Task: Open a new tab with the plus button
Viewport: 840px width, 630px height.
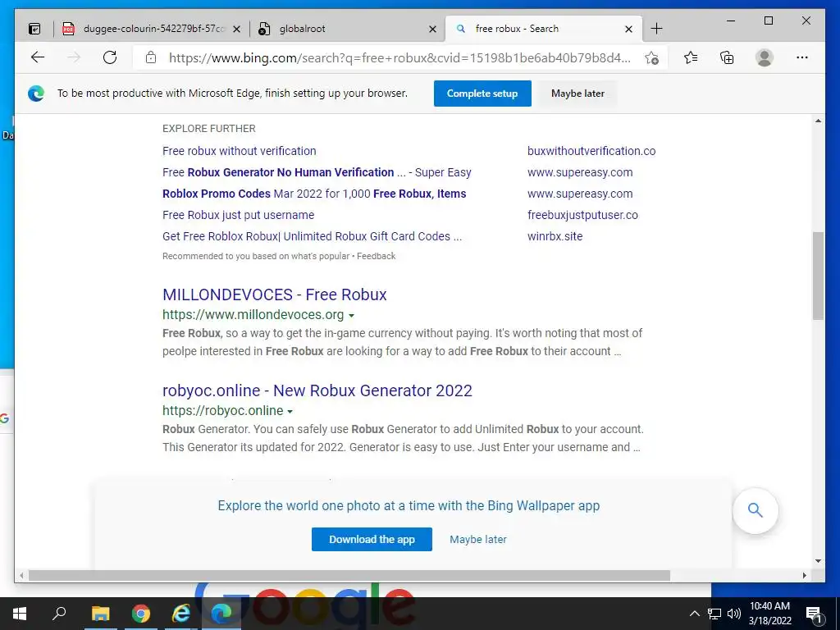Action: click(656, 29)
